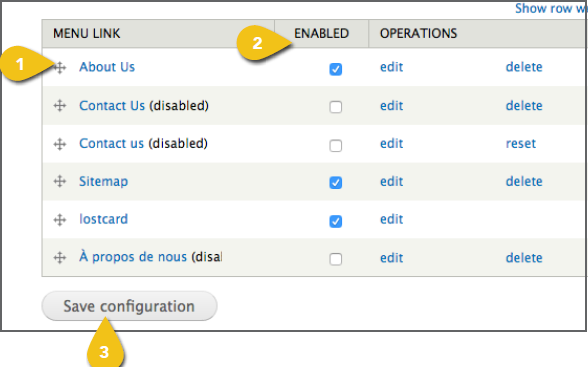Click the Save configuration button
The height and width of the screenshot is (367, 588).
(x=129, y=306)
